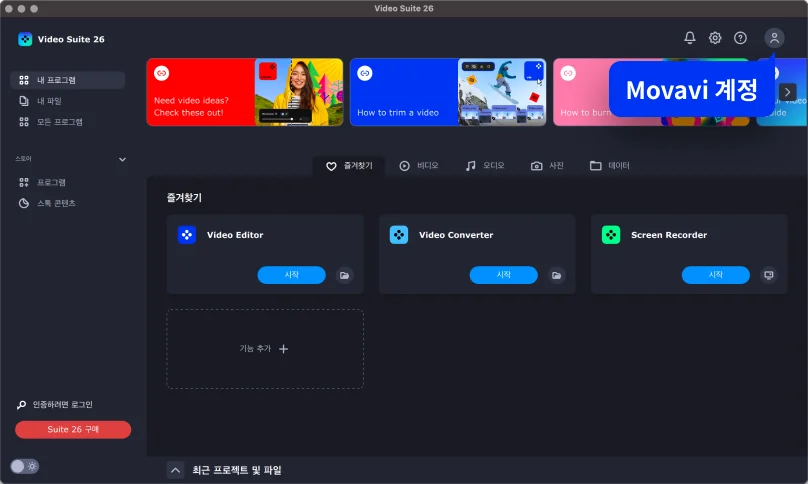Click monitor icon on Screen Recorder card

pyautogui.click(x=769, y=275)
